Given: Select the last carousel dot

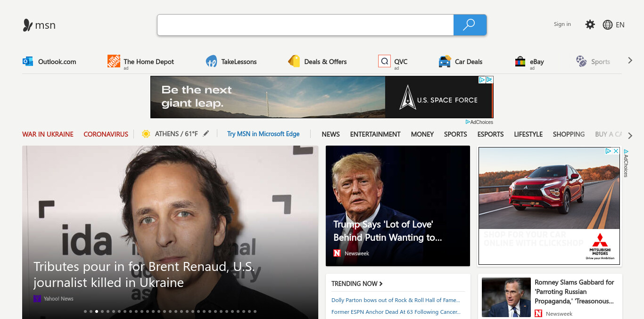Looking at the screenshot, I should coord(255,311).
